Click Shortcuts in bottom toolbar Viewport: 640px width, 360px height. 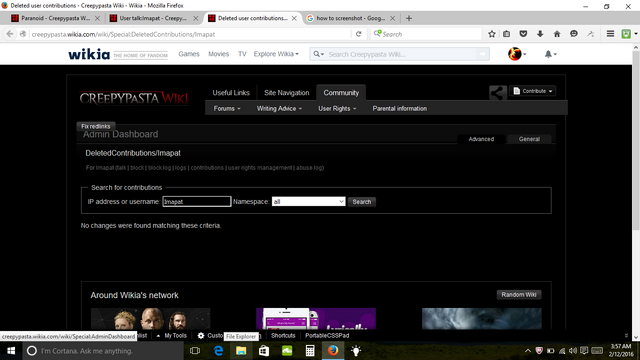283,336
